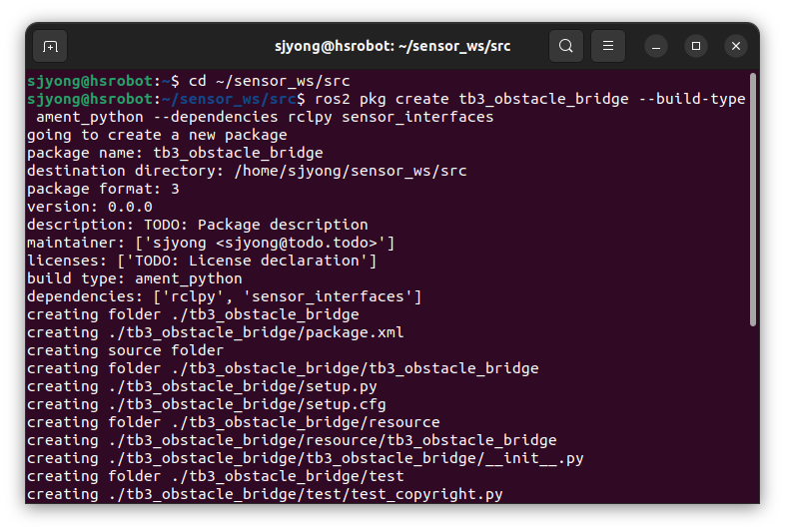Click the __init__.py creation line
Image resolution: width=785 pixels, height=532 pixels.
pyautogui.click(x=305, y=458)
